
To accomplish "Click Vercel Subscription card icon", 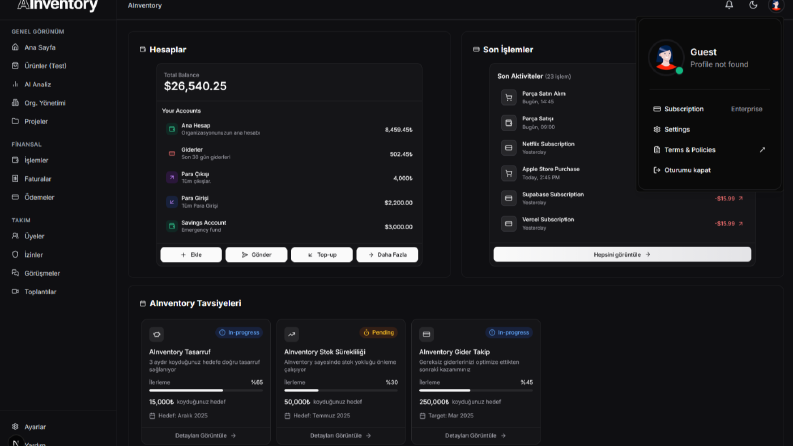I will (509, 224).
